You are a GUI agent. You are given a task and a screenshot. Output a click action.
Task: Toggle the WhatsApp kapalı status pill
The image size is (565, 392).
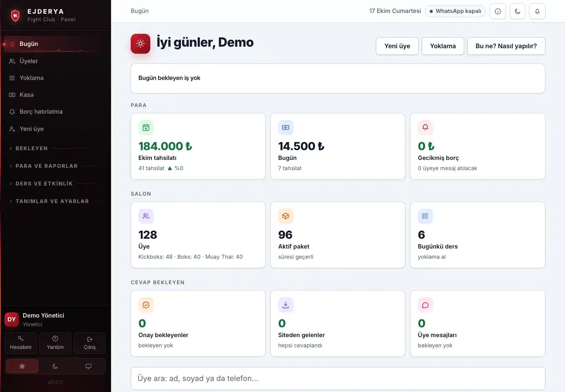coord(455,11)
